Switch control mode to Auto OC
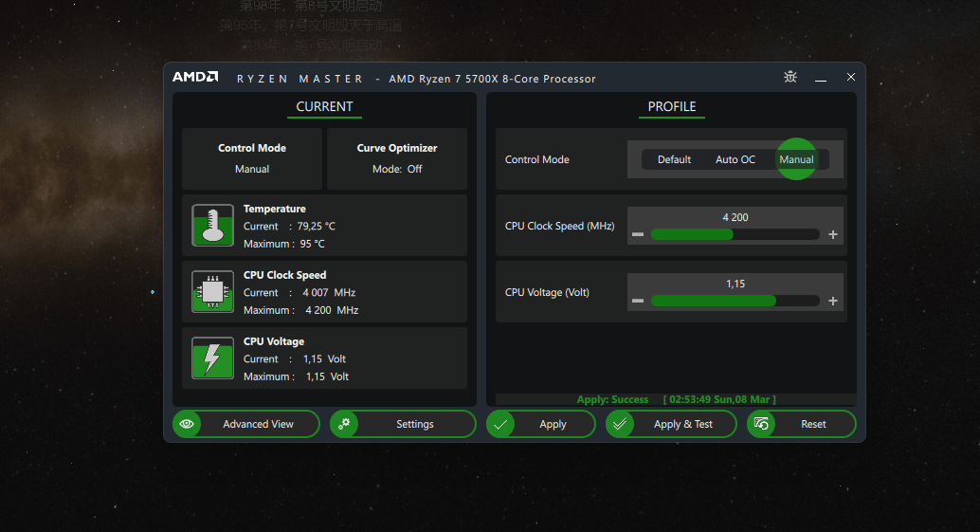Screen dimensions: 980x532 [x=735, y=159]
